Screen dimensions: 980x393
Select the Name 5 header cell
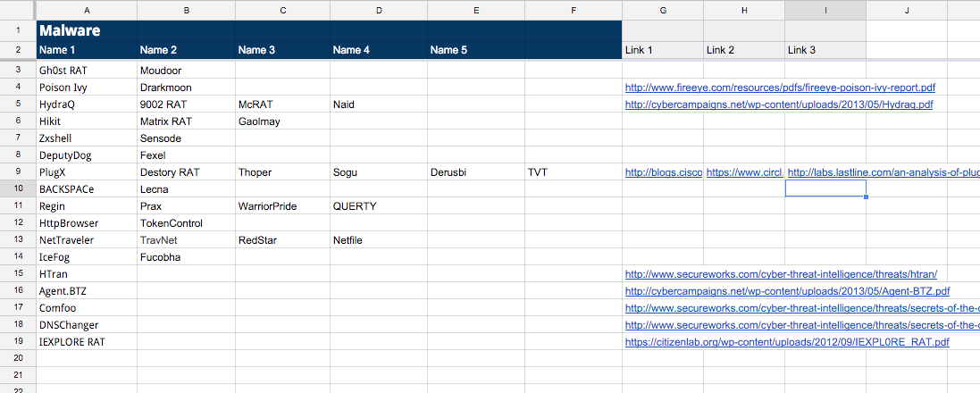[476, 50]
